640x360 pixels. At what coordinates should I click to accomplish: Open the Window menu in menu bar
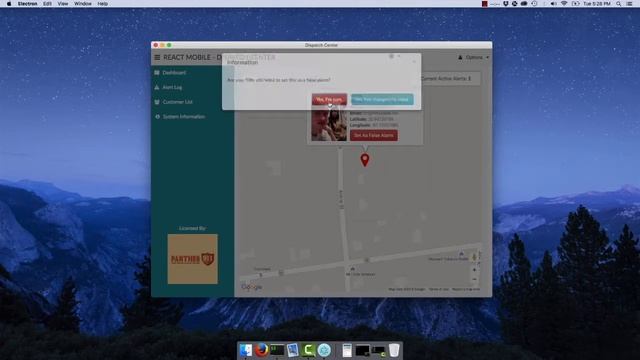pyautogui.click(x=83, y=4)
